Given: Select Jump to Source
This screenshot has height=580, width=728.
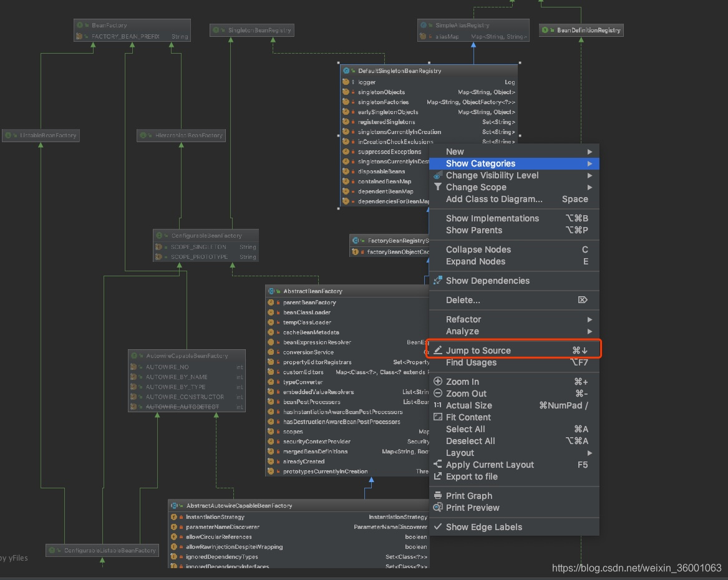Looking at the screenshot, I should click(x=514, y=350).
